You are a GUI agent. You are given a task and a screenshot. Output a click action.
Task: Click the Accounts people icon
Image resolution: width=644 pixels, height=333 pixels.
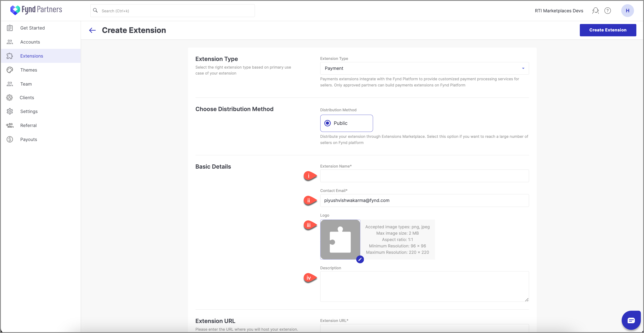pyautogui.click(x=10, y=42)
